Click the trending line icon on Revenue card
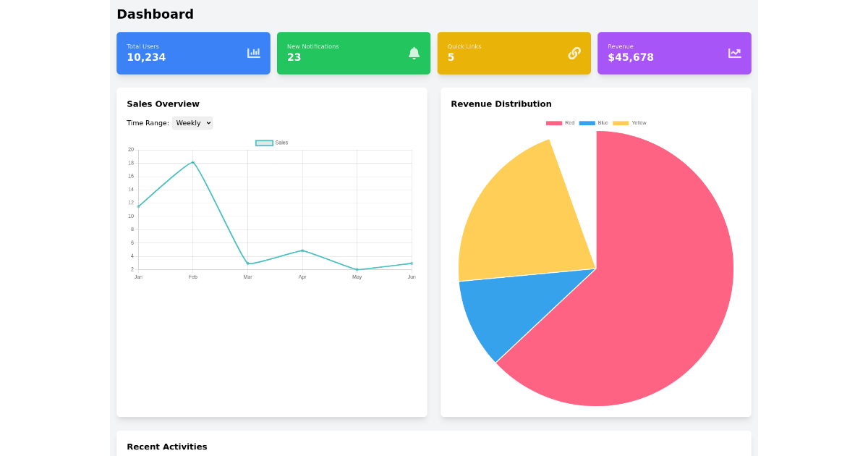868x456 pixels. pos(735,53)
